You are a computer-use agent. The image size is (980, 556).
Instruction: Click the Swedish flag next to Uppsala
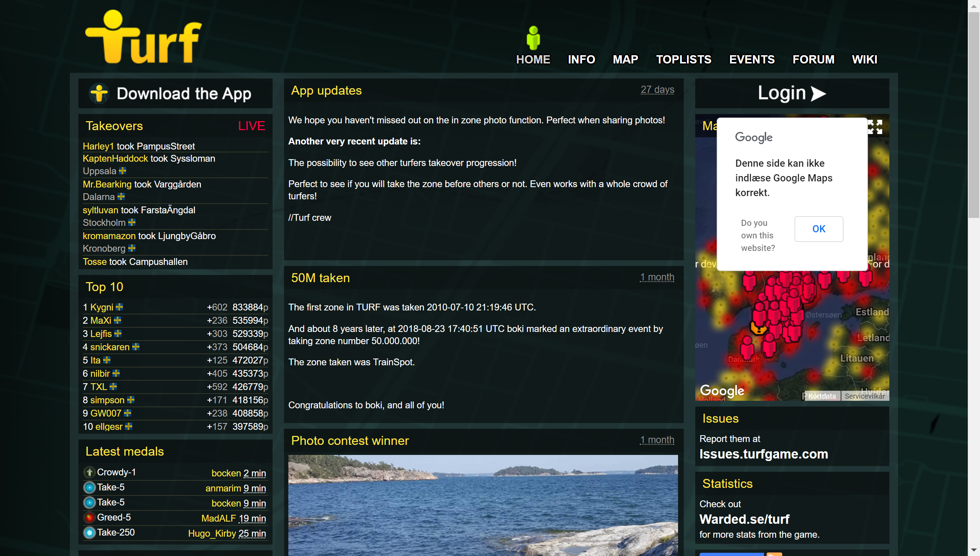point(123,171)
